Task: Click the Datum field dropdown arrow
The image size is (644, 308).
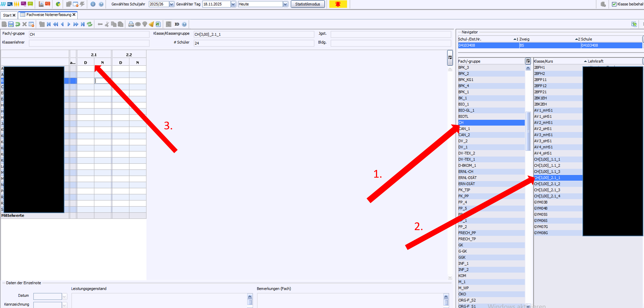Action: (x=64, y=296)
